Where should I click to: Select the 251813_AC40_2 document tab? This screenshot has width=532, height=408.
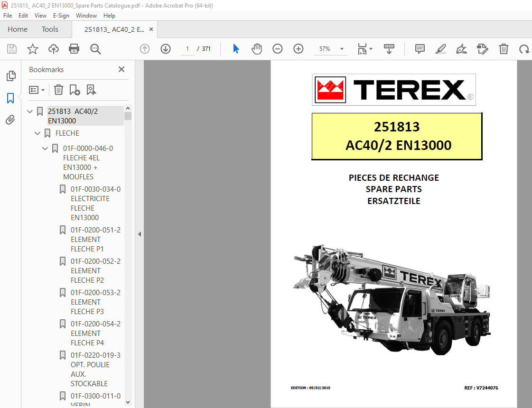tap(114, 29)
